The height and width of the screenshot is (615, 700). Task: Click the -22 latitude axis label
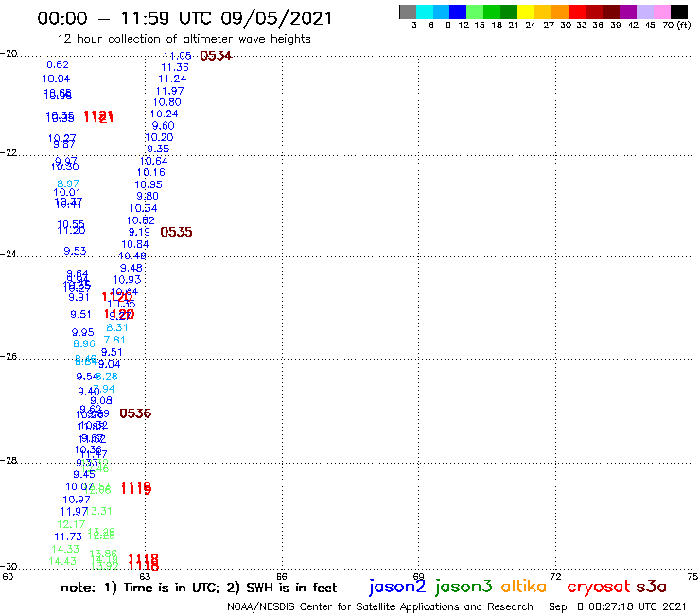(x=9, y=152)
